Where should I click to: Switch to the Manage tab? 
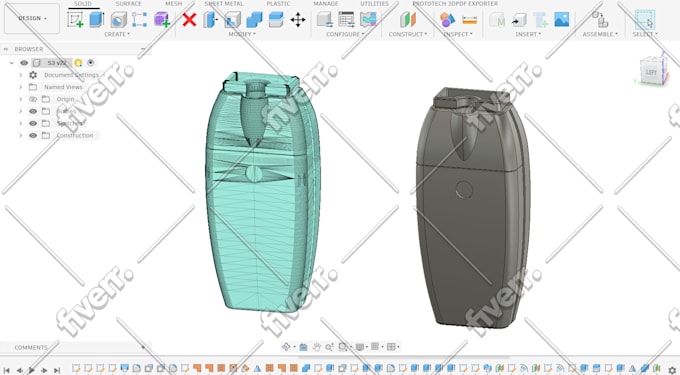click(326, 3)
